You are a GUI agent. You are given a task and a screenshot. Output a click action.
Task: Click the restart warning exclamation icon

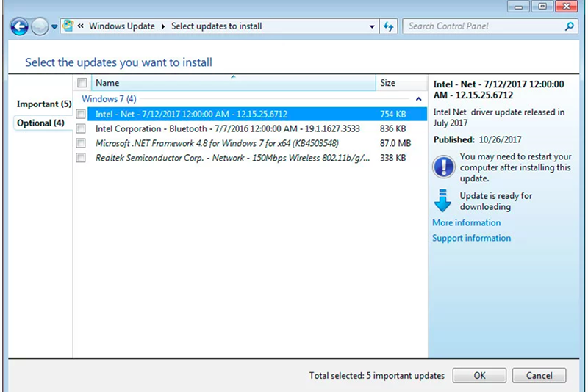(443, 167)
